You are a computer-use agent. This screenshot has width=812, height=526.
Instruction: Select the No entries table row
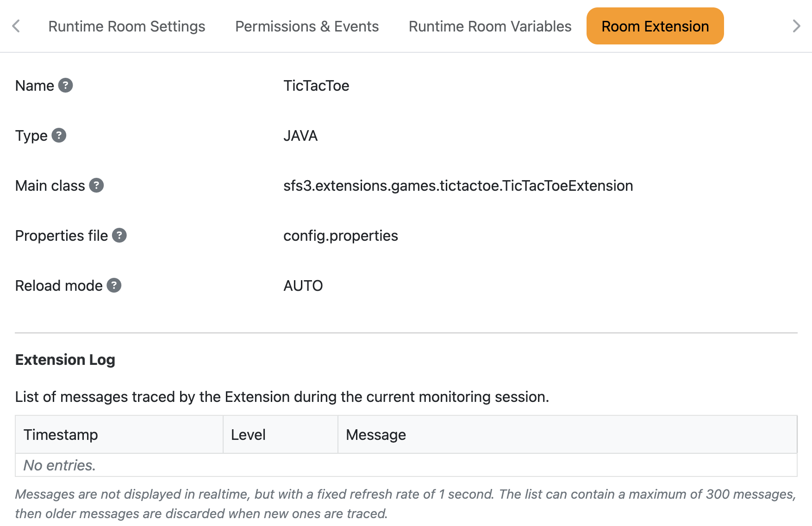click(x=59, y=465)
